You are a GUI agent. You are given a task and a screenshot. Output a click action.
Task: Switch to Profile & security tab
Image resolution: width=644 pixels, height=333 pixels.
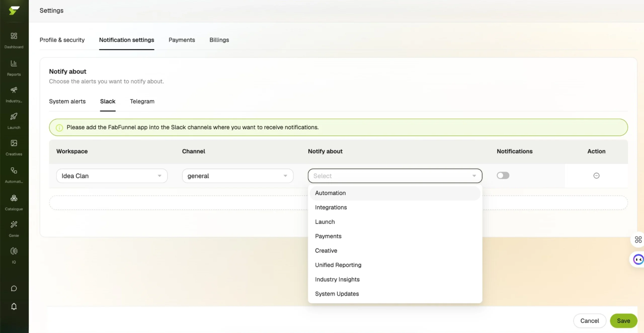[x=62, y=40]
